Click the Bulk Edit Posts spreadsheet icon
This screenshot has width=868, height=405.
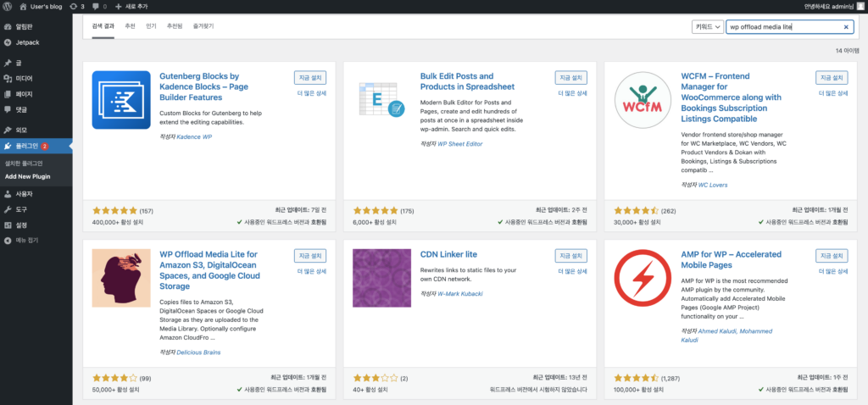[x=382, y=100]
